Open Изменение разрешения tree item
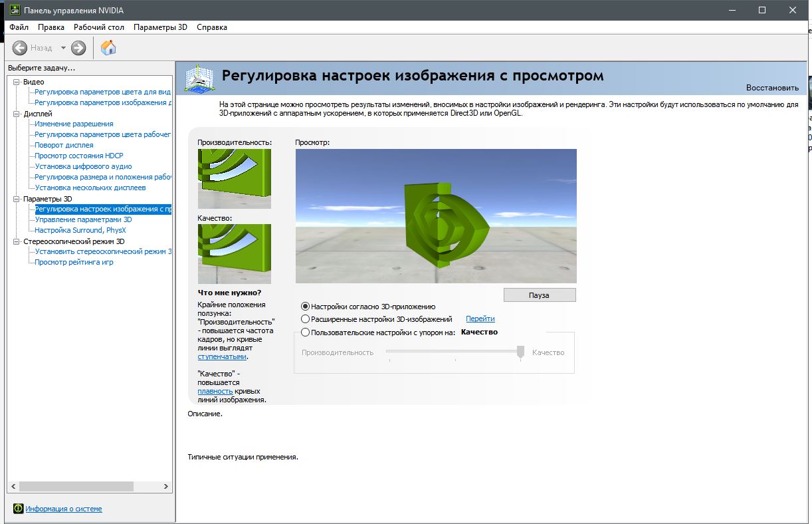The image size is (812, 524). pos(74,124)
